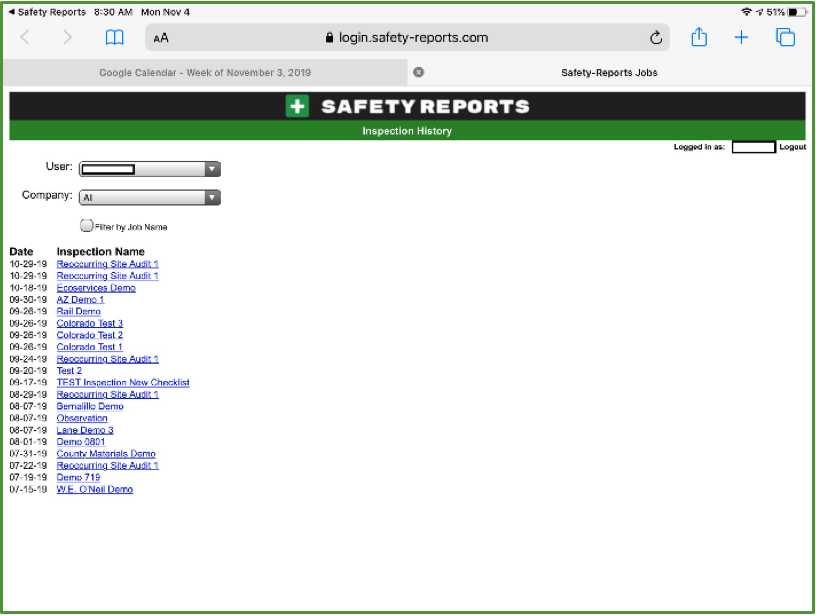Click the Demo 0801 link

coord(81,442)
